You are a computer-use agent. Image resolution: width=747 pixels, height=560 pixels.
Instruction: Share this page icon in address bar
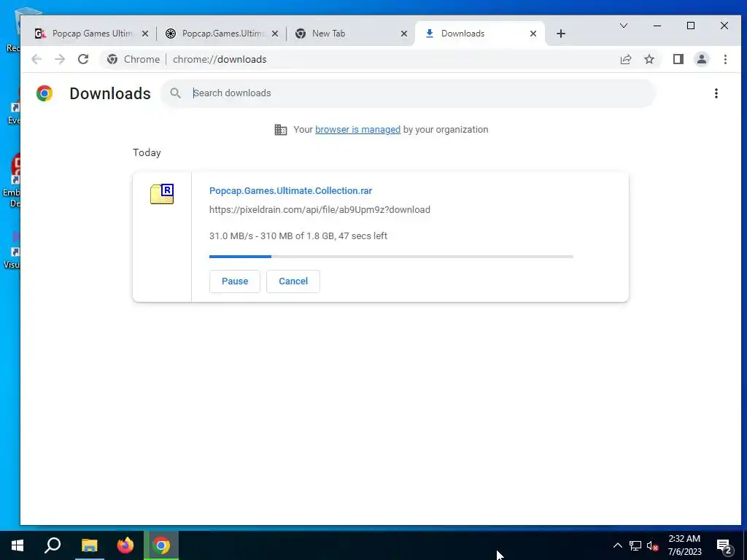pos(625,59)
